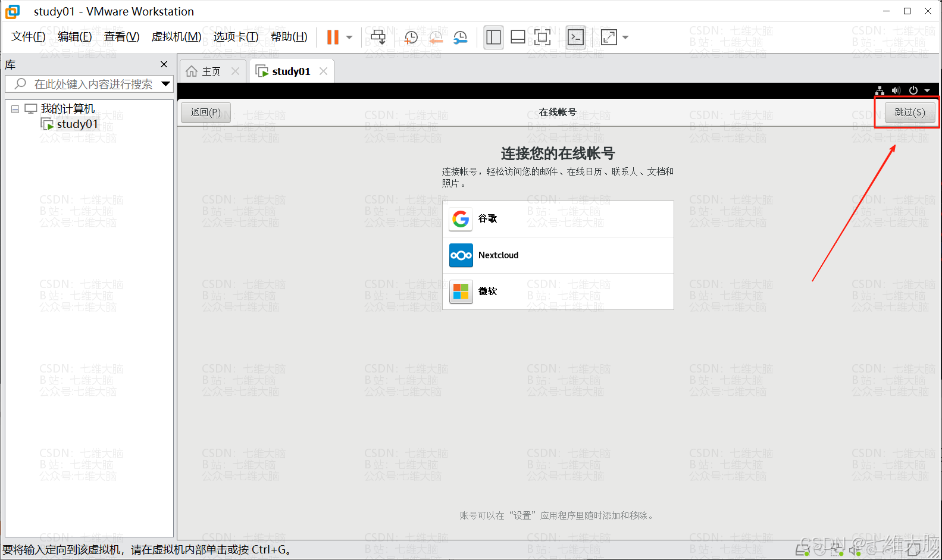Click the 跳过(S) skip button
This screenshot has width=942, height=560.
tap(910, 112)
